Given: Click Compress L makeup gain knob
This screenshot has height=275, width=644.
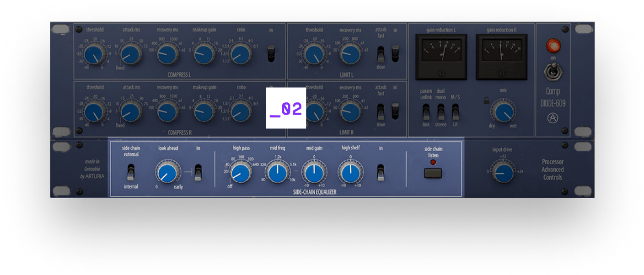Looking at the screenshot, I should 204,54.
